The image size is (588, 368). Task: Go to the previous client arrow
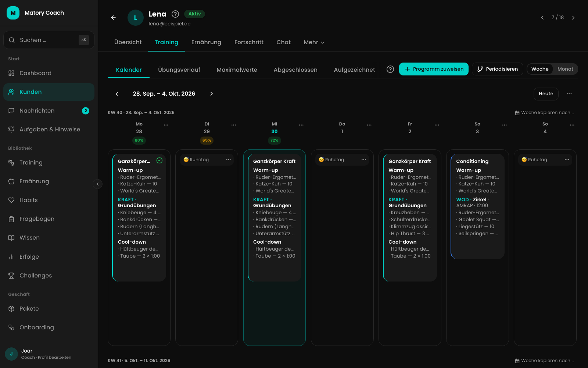[x=542, y=18]
